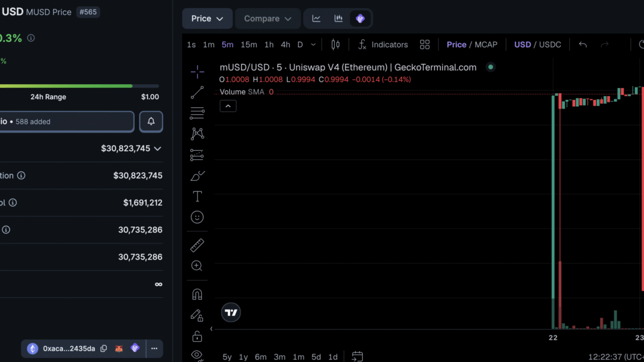This screenshot has height=362, width=644.
Task: Click the #565 rank badge
Action: tap(88, 12)
